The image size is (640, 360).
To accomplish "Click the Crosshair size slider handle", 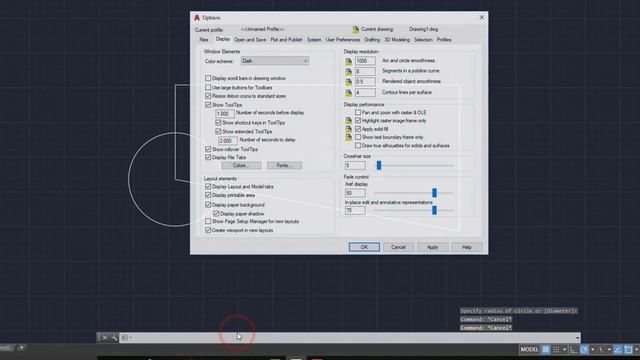I will coord(379,165).
